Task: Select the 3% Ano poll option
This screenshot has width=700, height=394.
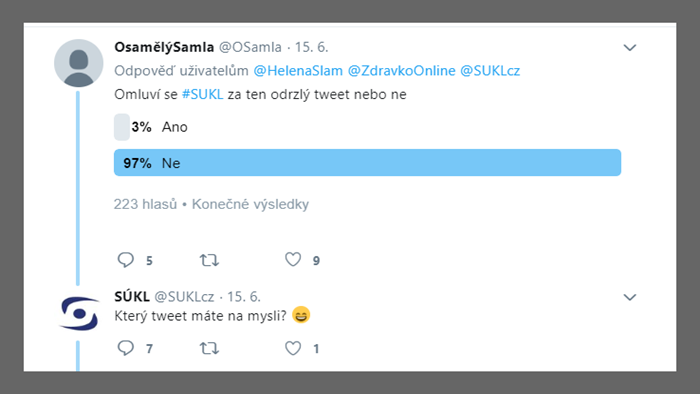Action: coord(151,127)
